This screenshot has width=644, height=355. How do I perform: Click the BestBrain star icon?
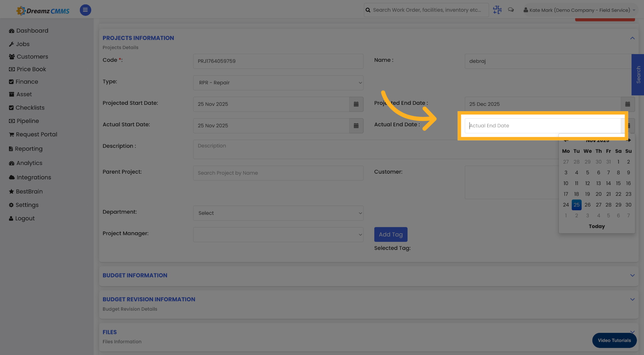(11, 191)
